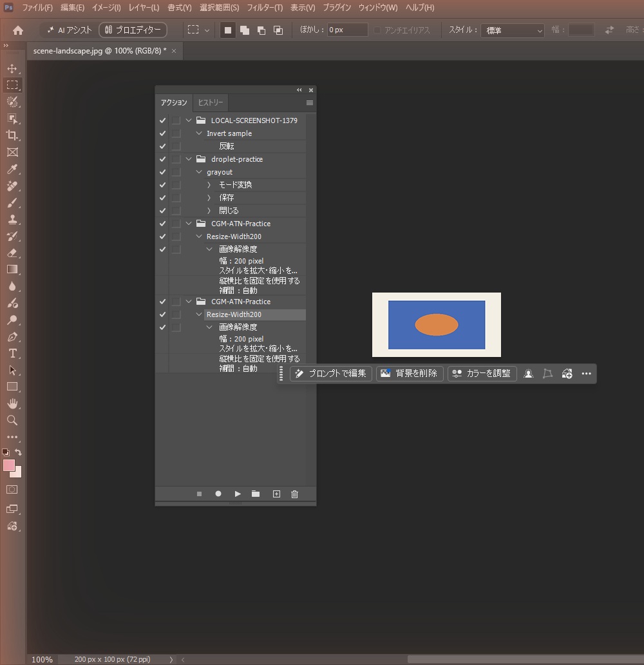Click the trash icon in Actions panel
The image size is (644, 665).
click(x=295, y=494)
